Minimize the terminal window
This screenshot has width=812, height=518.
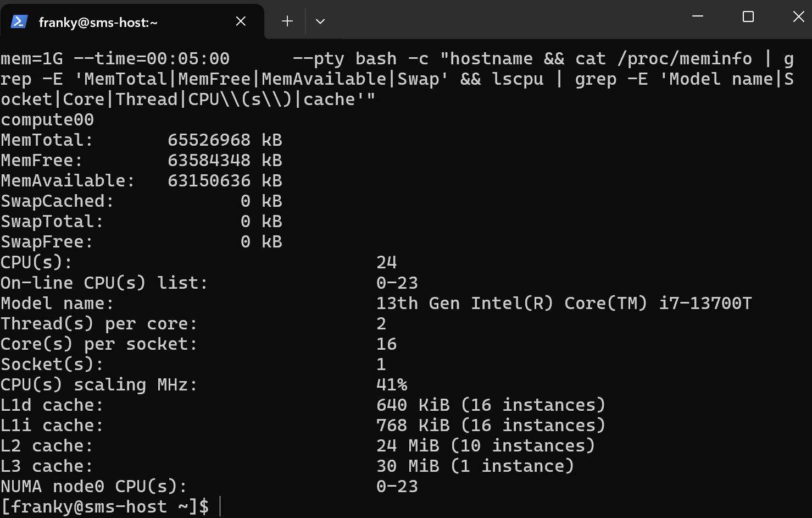[698, 16]
